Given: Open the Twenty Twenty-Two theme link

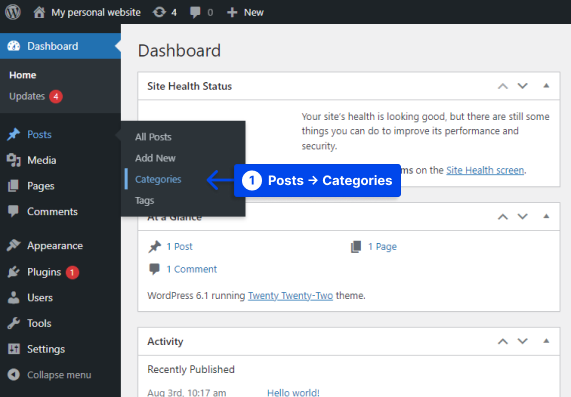Looking at the screenshot, I should coord(290,295).
